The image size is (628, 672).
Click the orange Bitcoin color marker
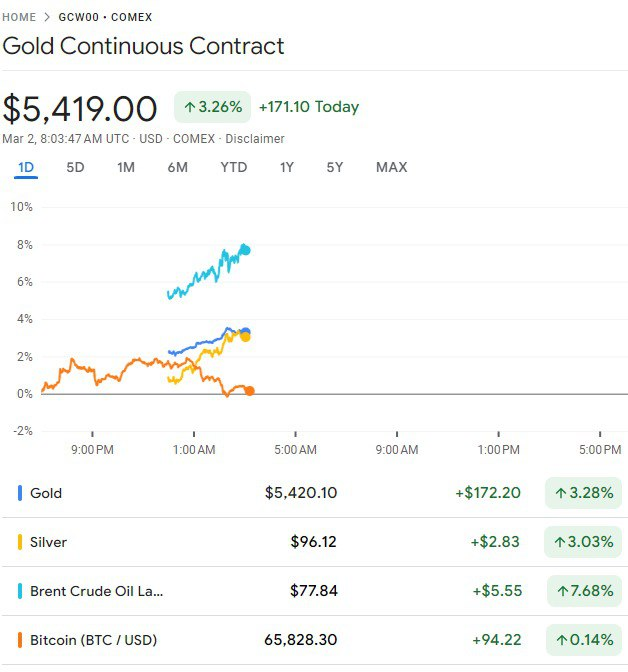tap(20, 640)
